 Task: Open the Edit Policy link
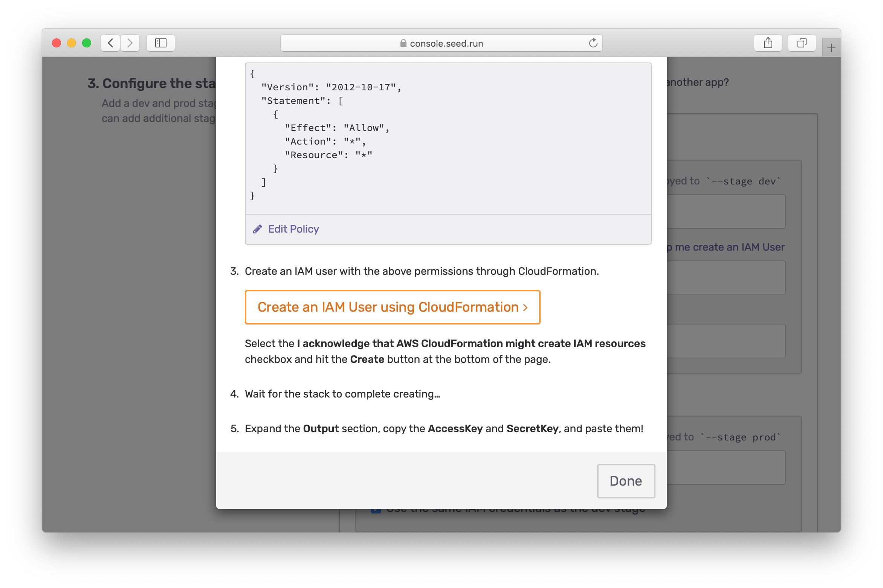coord(293,229)
